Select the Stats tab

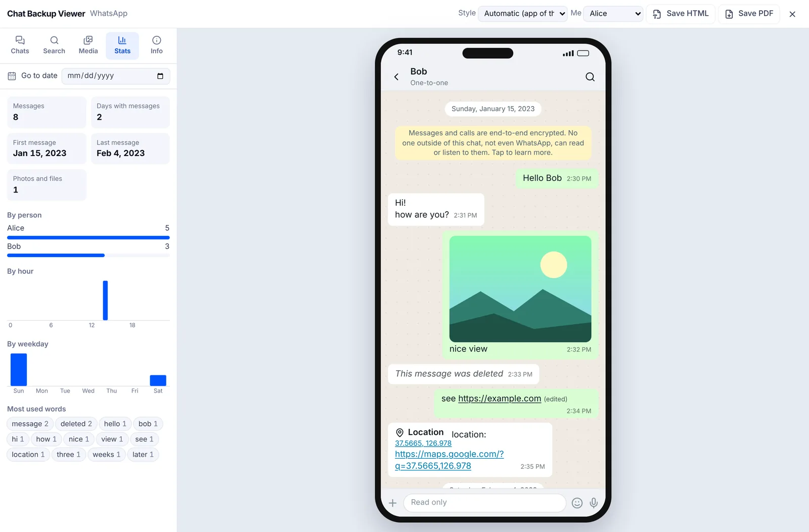pos(122,45)
